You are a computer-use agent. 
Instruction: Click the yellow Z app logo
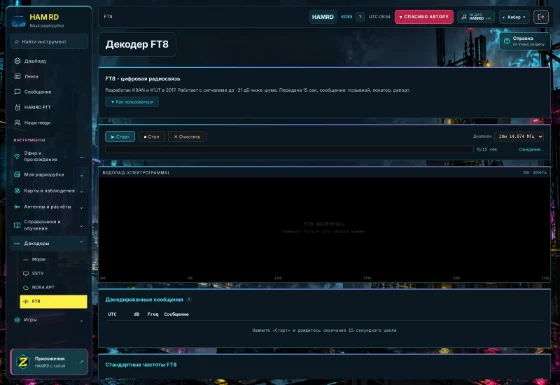coord(23,362)
